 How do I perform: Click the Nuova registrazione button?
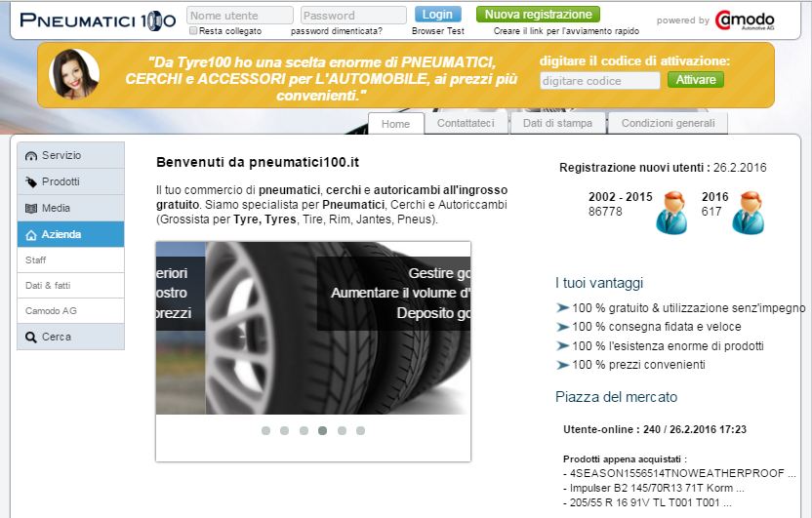pos(538,15)
